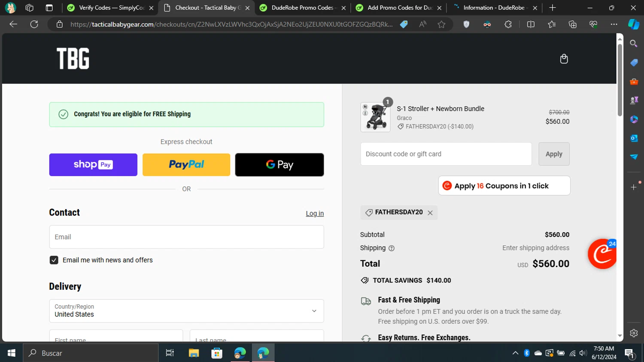Open Bluetooth icon in system tray
644x362 pixels.
527,353
